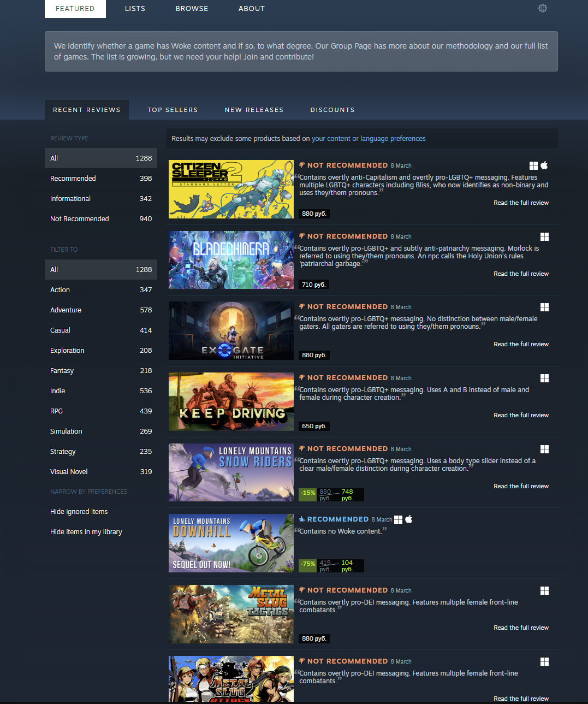The width and height of the screenshot is (588, 704).
Task: Filter to Exploration games
Action: tap(101, 350)
